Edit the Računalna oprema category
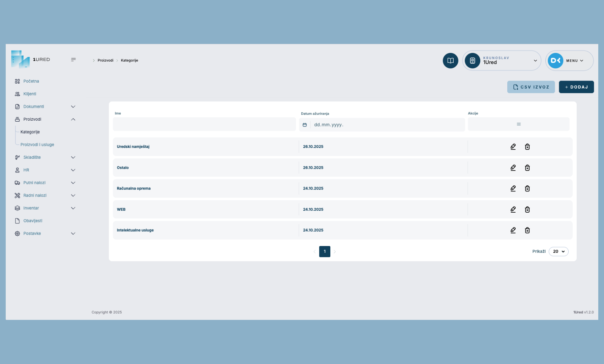Image resolution: width=604 pixels, height=364 pixels. (x=513, y=188)
